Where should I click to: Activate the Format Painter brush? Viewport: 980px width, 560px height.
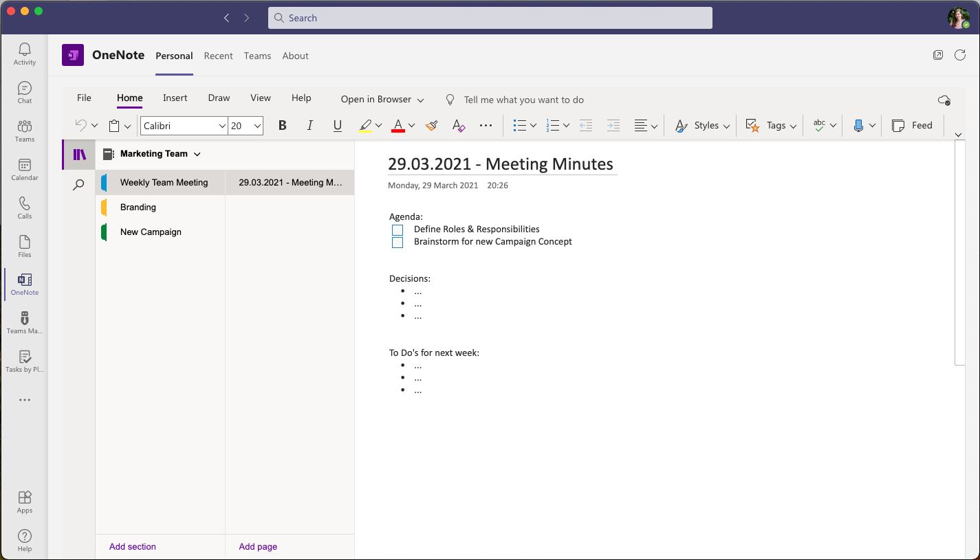[431, 126]
